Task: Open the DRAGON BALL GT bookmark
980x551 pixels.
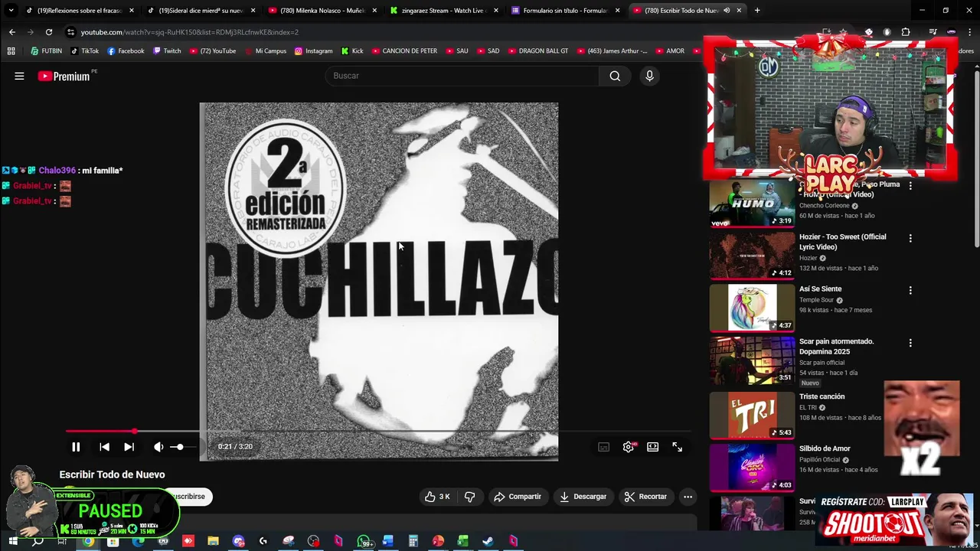Action: tap(537, 51)
